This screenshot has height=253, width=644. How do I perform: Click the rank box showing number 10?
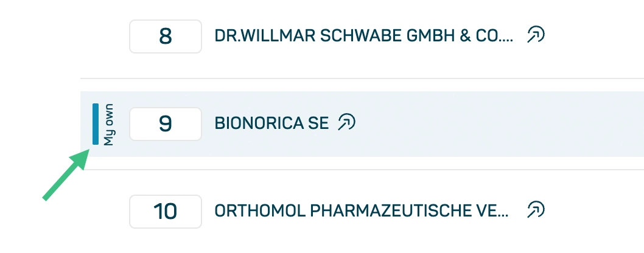pyautogui.click(x=166, y=212)
